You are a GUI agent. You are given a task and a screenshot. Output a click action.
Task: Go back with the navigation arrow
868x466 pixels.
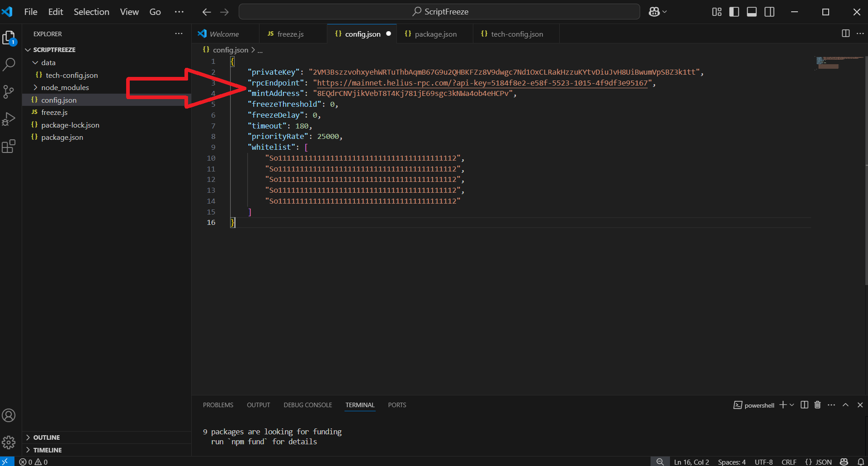click(207, 12)
